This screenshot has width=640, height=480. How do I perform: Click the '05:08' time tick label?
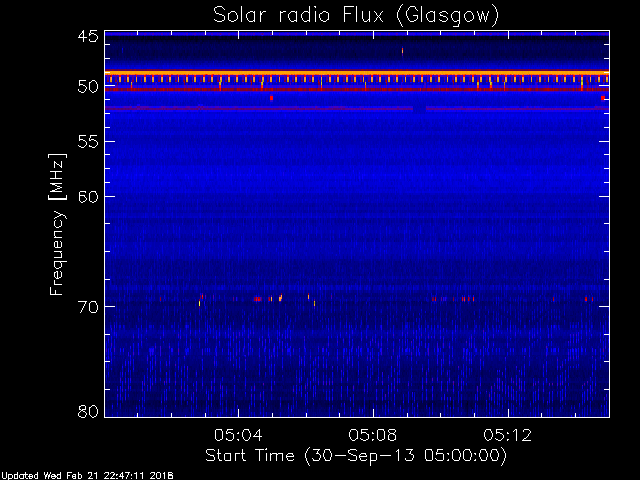tap(373, 435)
